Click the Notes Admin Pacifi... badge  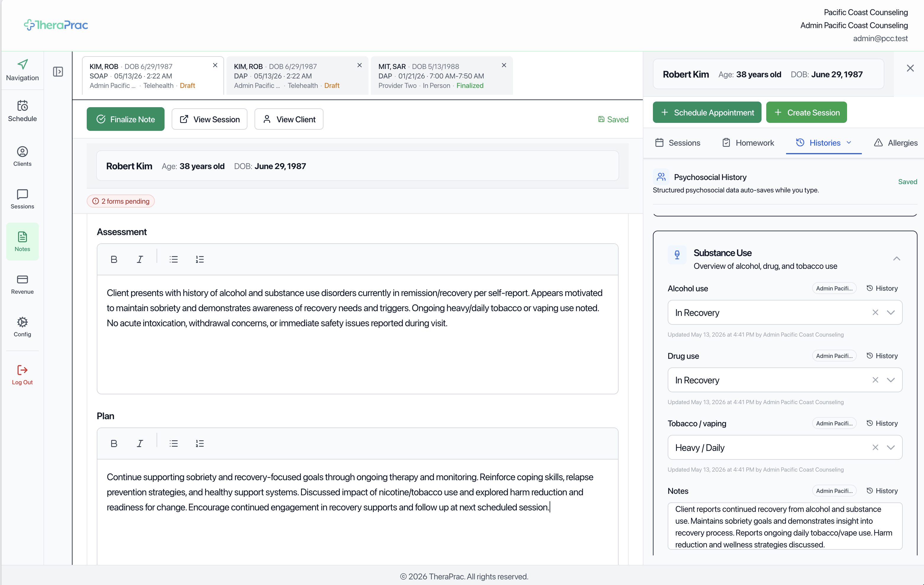coord(834,491)
